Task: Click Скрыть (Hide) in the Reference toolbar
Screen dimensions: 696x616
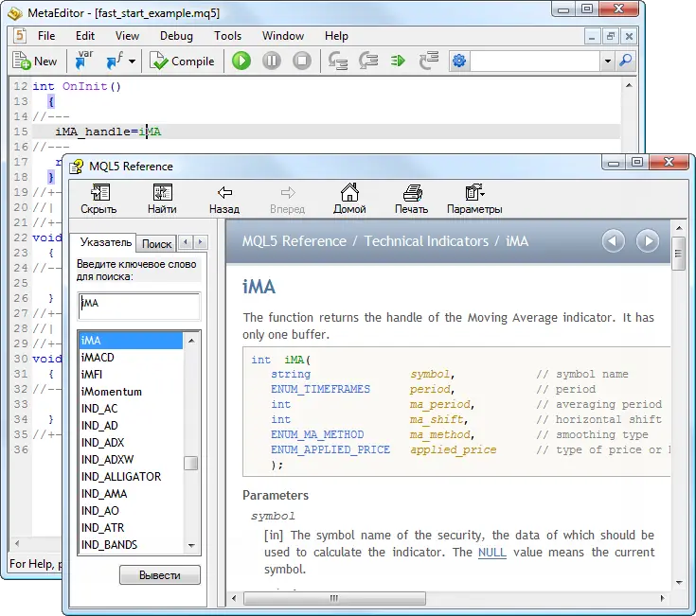Action: click(98, 199)
